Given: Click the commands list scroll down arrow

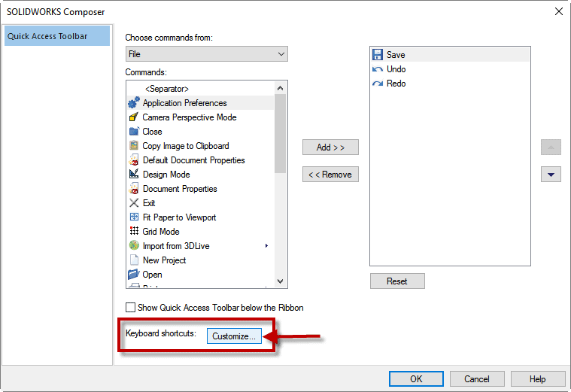Looking at the screenshot, I should 280,281.
